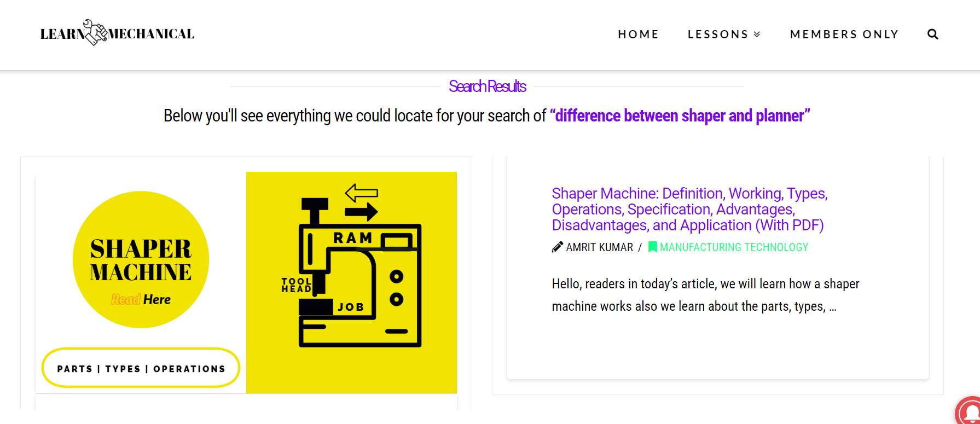
Task: Open the search magnifier icon in header
Action: (x=933, y=34)
